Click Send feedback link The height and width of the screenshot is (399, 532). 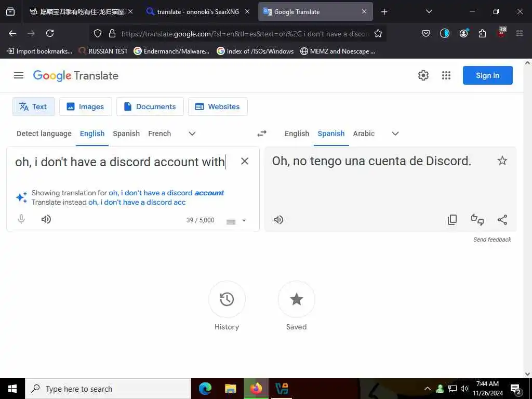[x=492, y=240]
